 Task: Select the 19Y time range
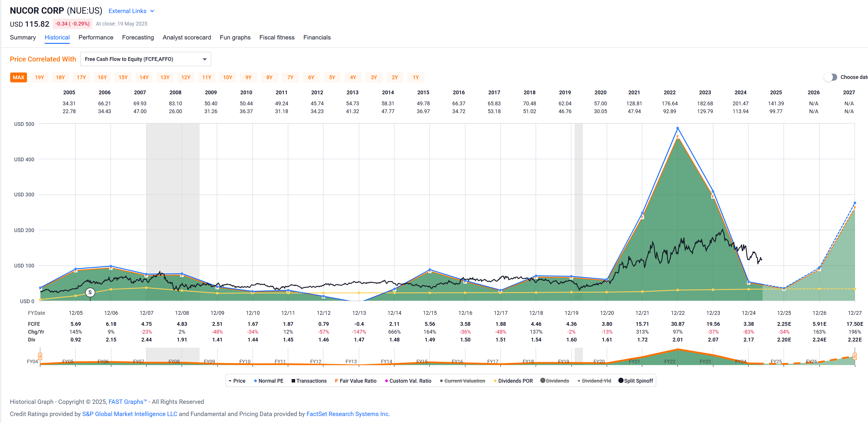[x=39, y=77]
